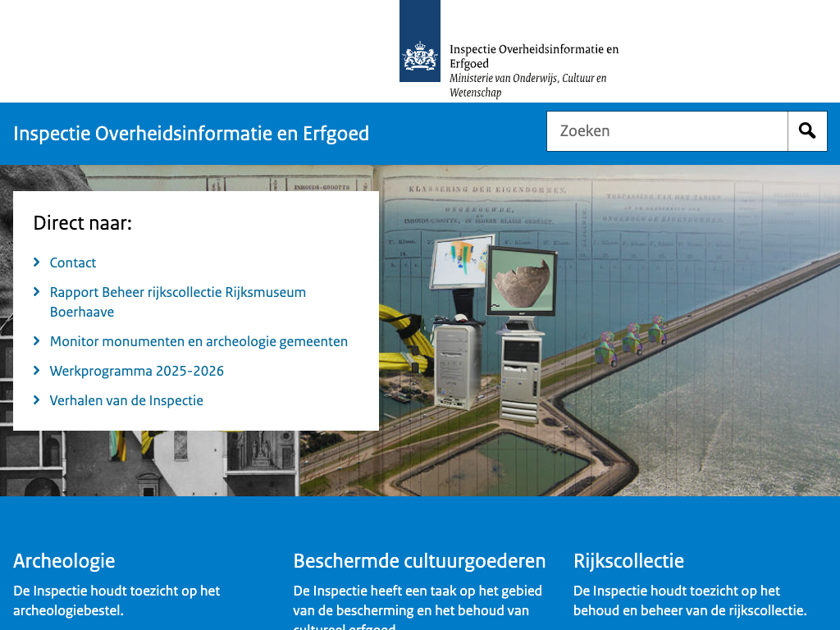
Task: Open Monitor monumenten en archeologie gemeenten
Action: coord(199,341)
